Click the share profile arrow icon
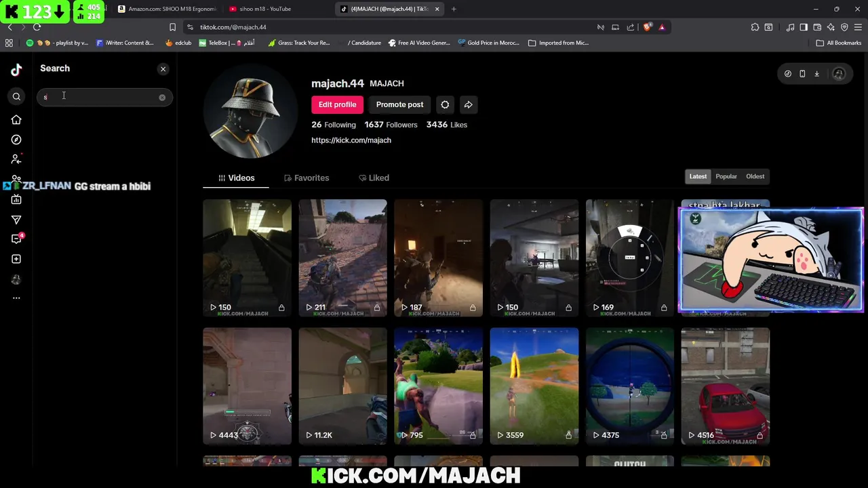Viewport: 868px width, 488px height. point(468,104)
